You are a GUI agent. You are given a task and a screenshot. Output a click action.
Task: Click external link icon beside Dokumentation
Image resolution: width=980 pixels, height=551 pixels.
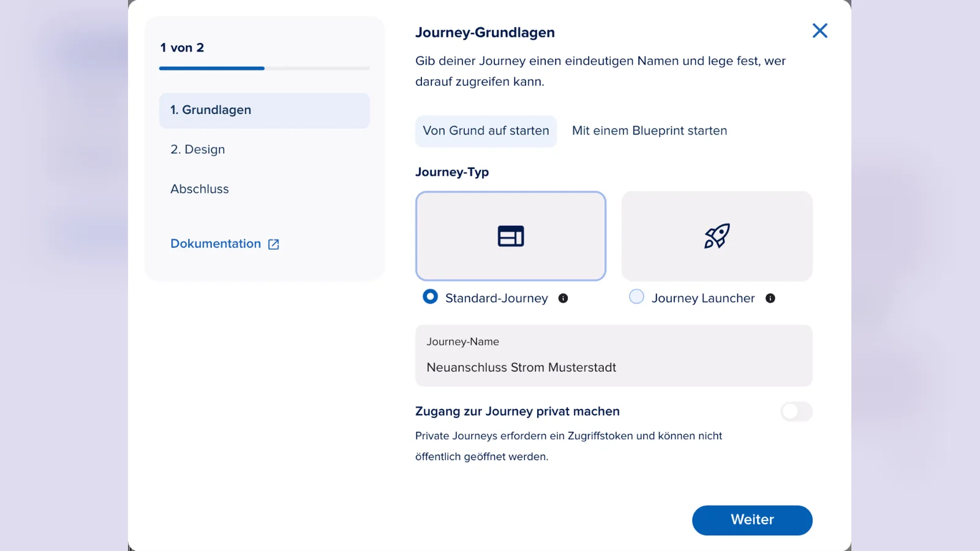point(274,244)
